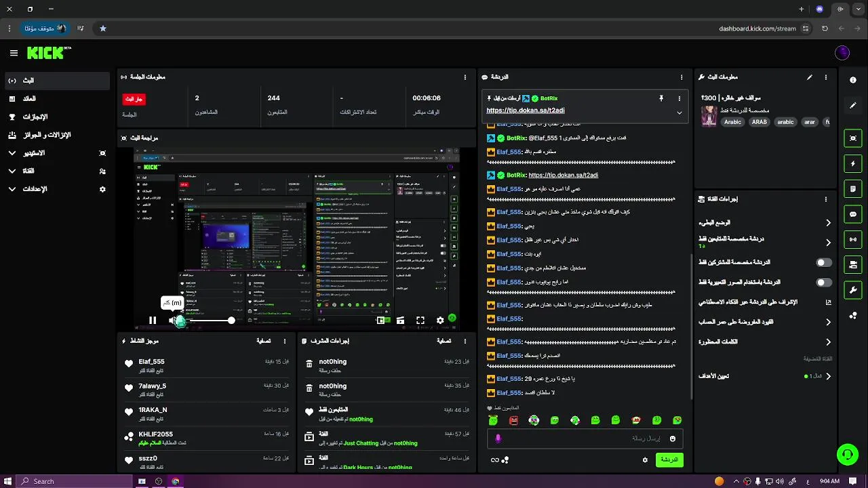Open channel actions panel three-dot menu
The width and height of the screenshot is (868, 488).
pyautogui.click(x=826, y=199)
